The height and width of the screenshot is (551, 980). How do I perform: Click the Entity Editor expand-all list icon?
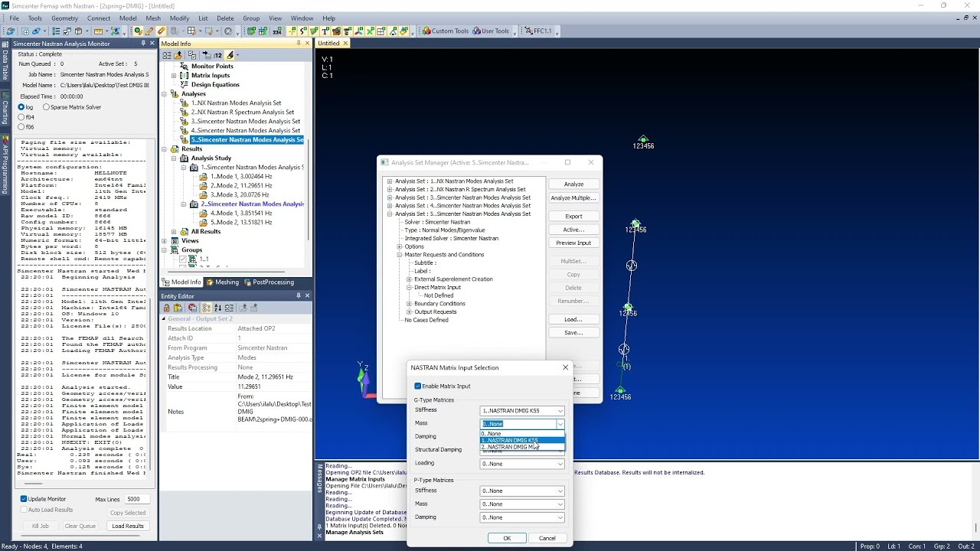[x=230, y=308]
